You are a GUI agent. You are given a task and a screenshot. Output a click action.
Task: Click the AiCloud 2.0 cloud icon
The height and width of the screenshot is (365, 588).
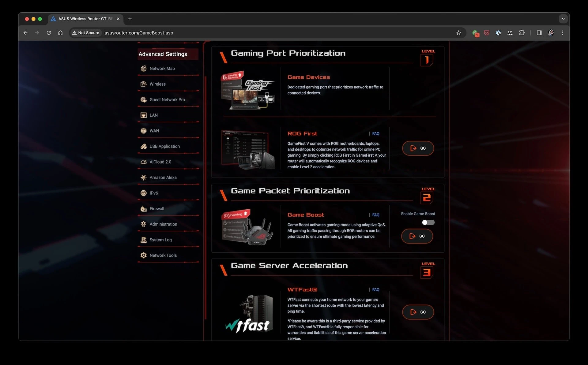143,162
